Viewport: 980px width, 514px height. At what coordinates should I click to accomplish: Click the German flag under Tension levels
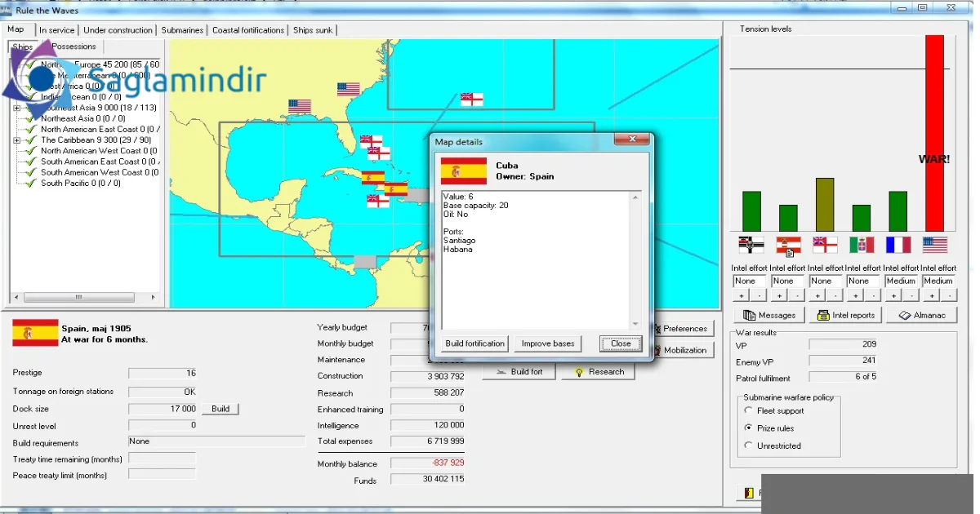click(x=751, y=245)
